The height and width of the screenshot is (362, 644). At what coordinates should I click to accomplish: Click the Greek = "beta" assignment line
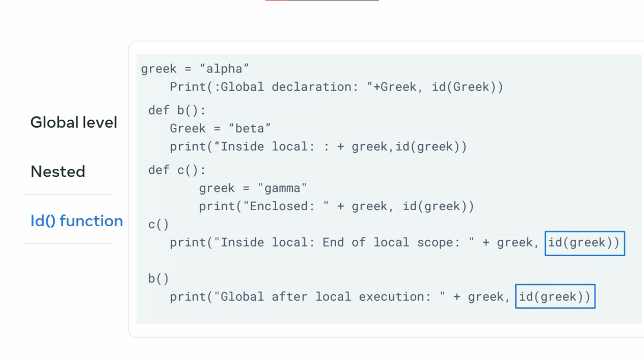[x=220, y=128]
